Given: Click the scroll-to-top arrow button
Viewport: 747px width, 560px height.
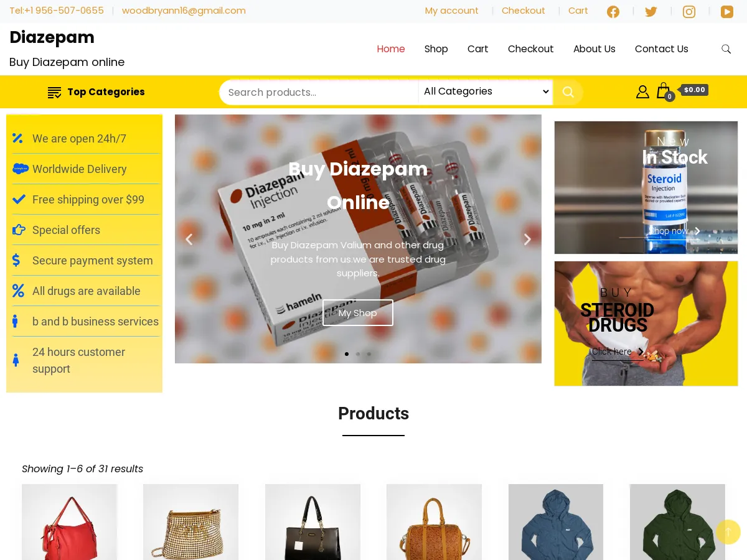Looking at the screenshot, I should tap(728, 532).
